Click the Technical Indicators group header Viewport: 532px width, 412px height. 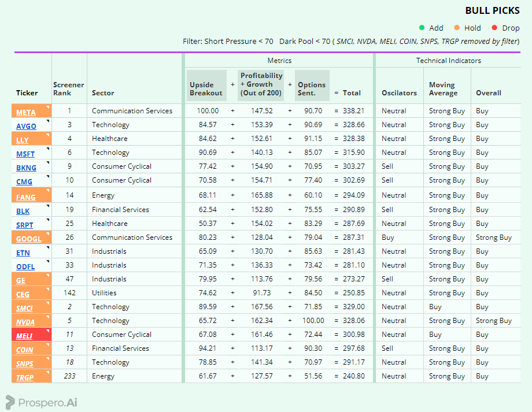449,61
